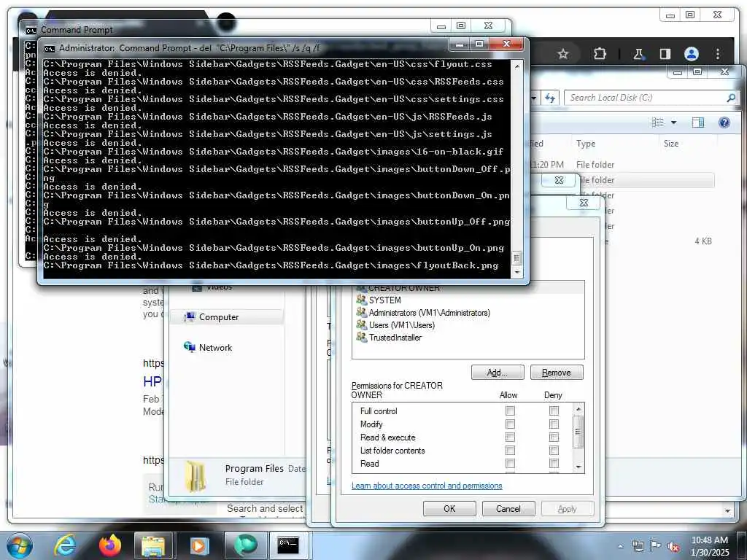Check Allow for Read permission
This screenshot has height=560, width=747.
pyautogui.click(x=510, y=463)
